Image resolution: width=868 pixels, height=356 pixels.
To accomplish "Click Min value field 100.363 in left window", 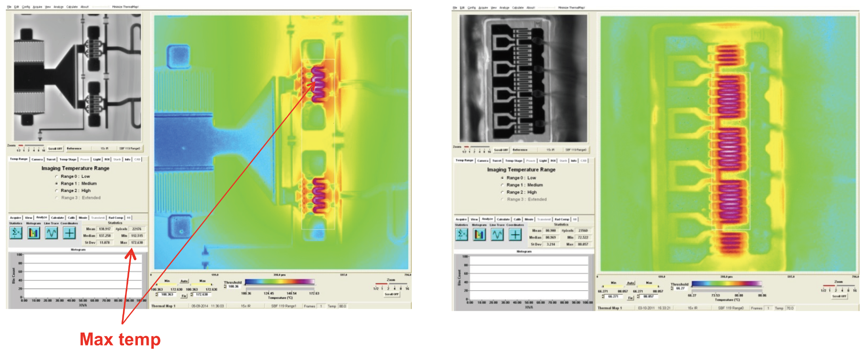I will (x=167, y=295).
